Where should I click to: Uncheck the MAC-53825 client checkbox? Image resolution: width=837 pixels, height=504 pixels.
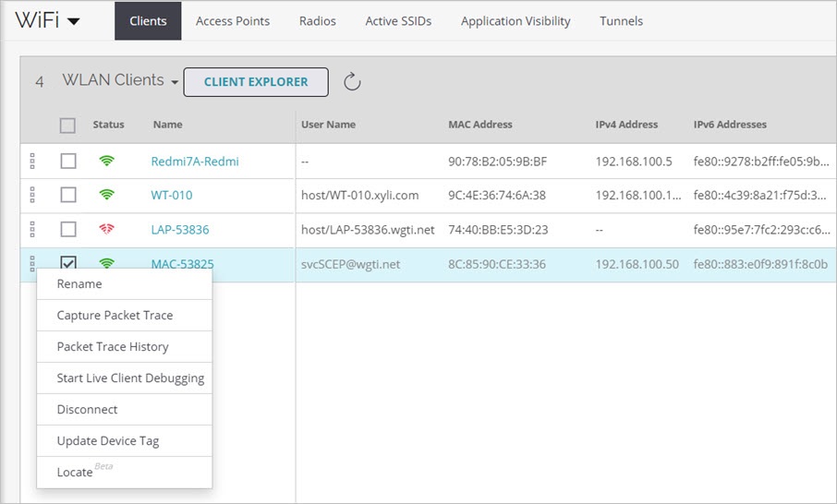pyautogui.click(x=68, y=263)
